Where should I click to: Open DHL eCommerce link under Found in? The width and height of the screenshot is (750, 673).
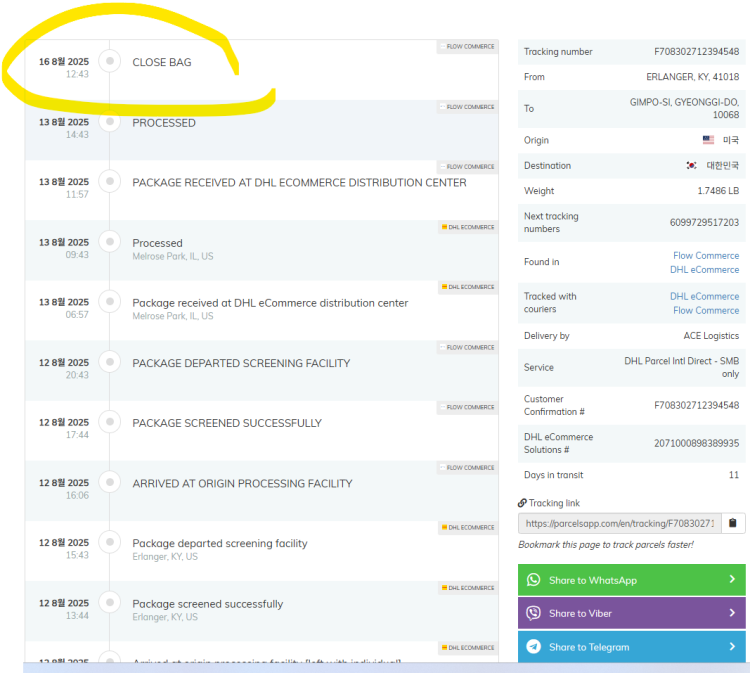704,269
